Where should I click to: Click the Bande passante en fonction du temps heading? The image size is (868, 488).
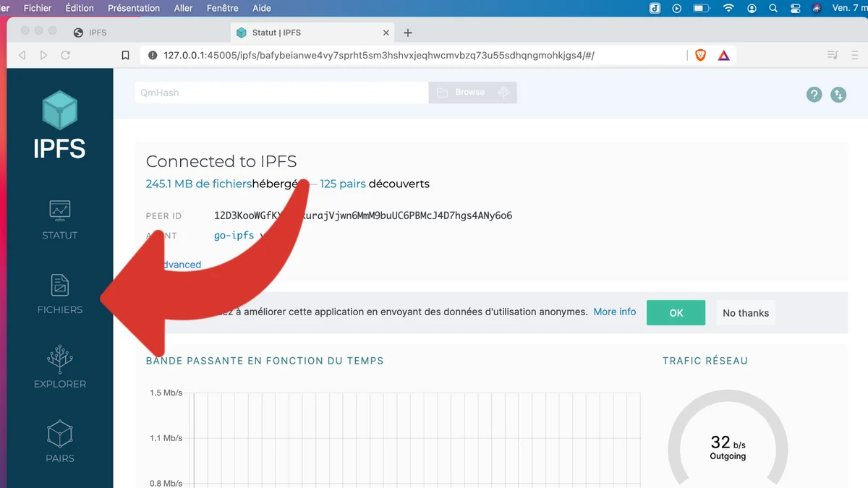click(265, 360)
